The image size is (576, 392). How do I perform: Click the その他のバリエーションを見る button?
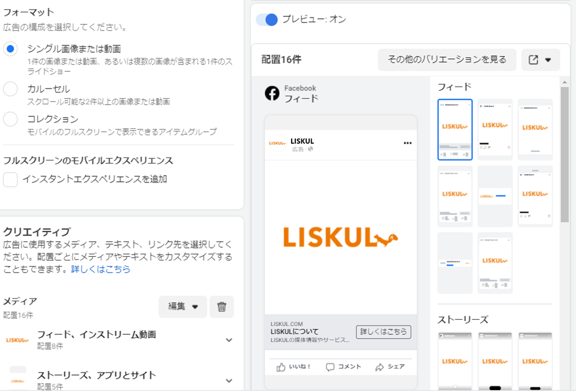[447, 59]
